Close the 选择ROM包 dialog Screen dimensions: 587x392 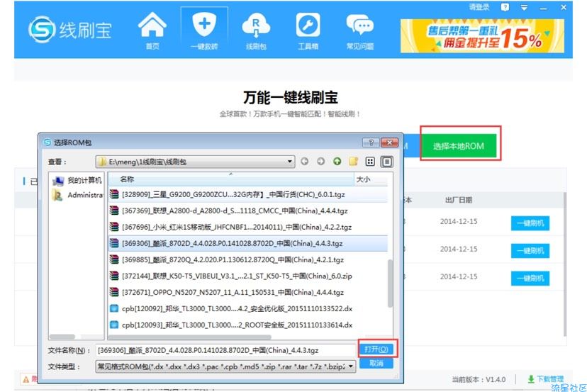click(389, 142)
